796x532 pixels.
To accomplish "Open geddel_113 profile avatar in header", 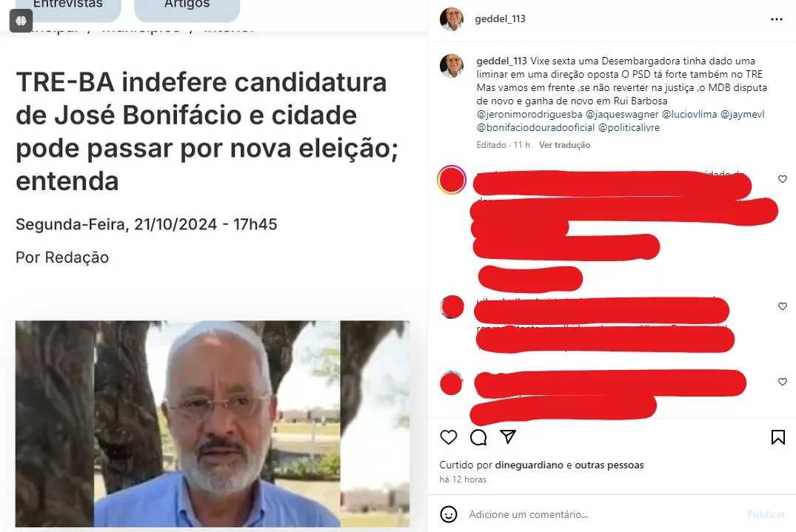I will [451, 19].
